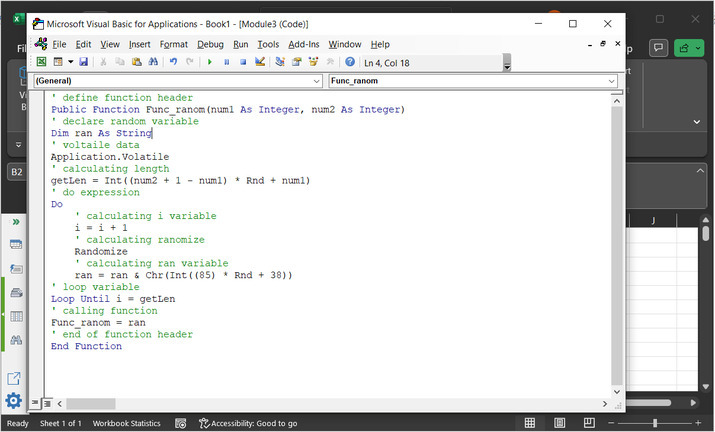Select Excel Normal view status icon
This screenshot has width=715, height=432.
[x=529, y=423]
